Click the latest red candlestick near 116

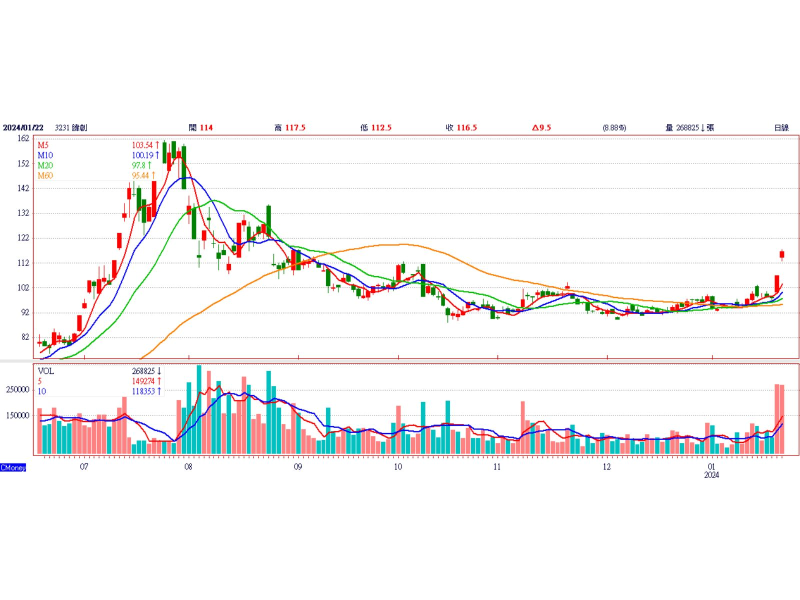click(x=782, y=255)
